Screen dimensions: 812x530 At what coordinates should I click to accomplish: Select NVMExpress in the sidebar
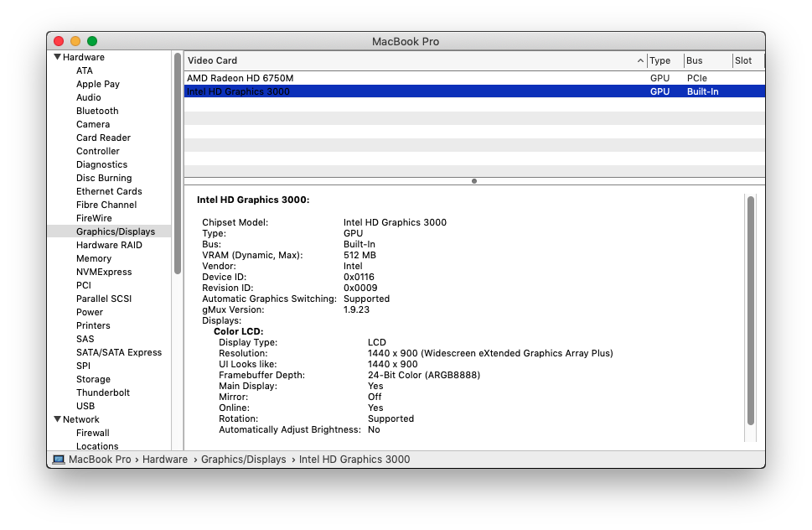click(x=104, y=272)
